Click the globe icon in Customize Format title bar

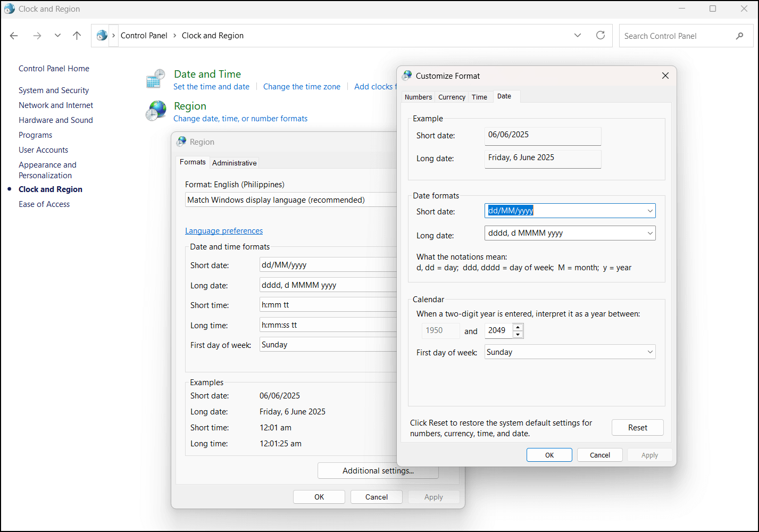coord(407,75)
